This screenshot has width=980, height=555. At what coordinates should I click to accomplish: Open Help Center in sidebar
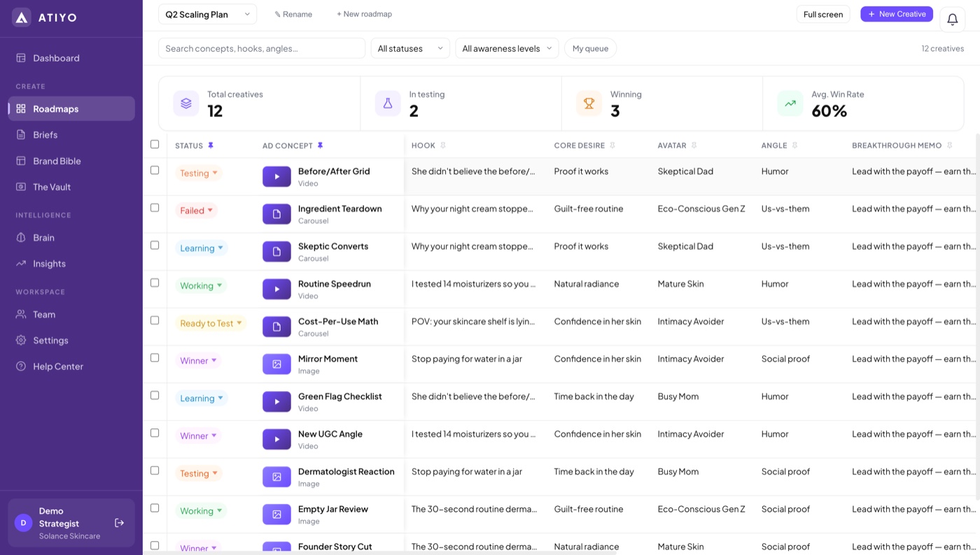tap(71, 366)
